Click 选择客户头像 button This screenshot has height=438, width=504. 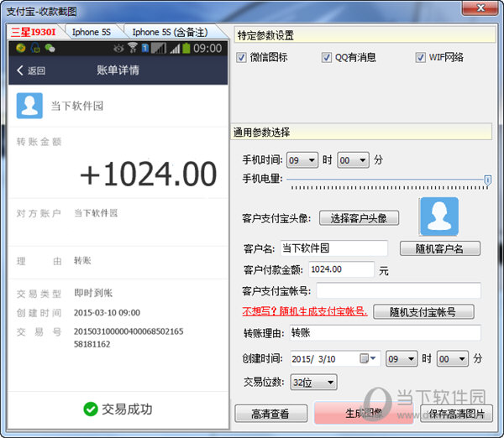pyautogui.click(x=359, y=218)
